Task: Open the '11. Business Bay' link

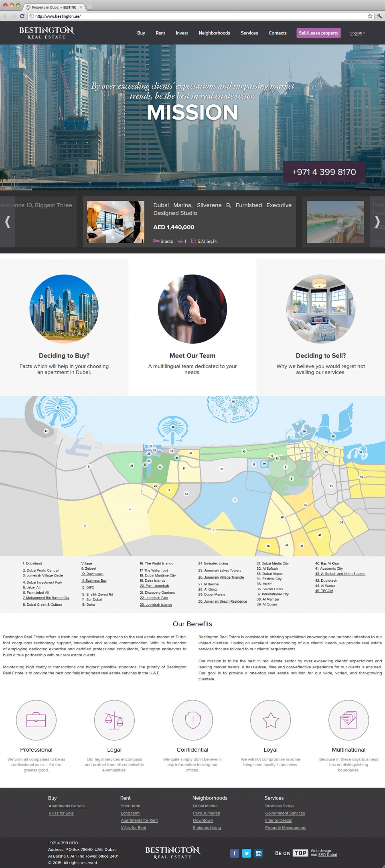Action: 94,581
